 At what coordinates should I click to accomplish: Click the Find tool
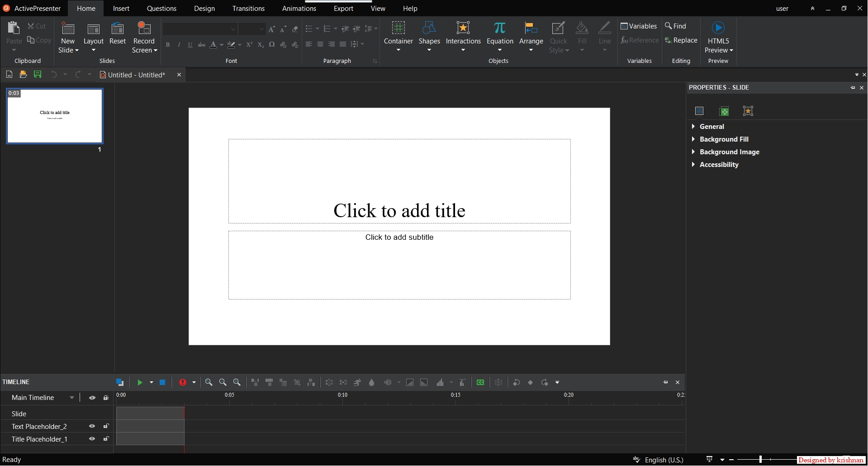(x=675, y=26)
